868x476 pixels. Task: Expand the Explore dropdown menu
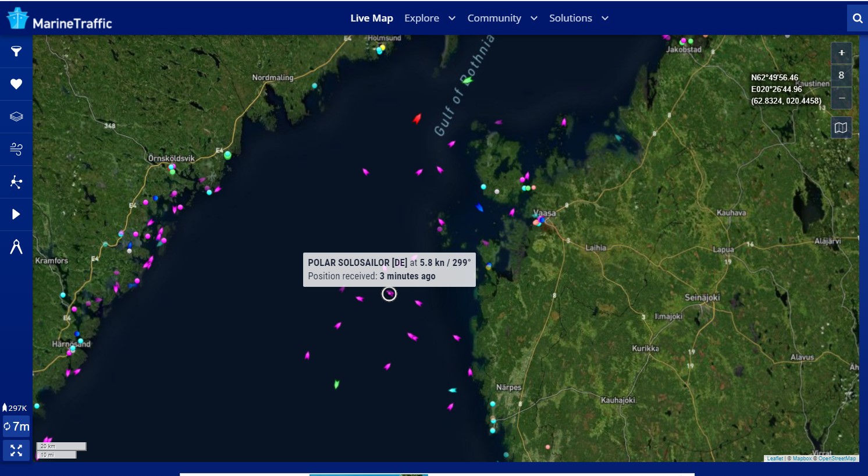click(x=429, y=18)
